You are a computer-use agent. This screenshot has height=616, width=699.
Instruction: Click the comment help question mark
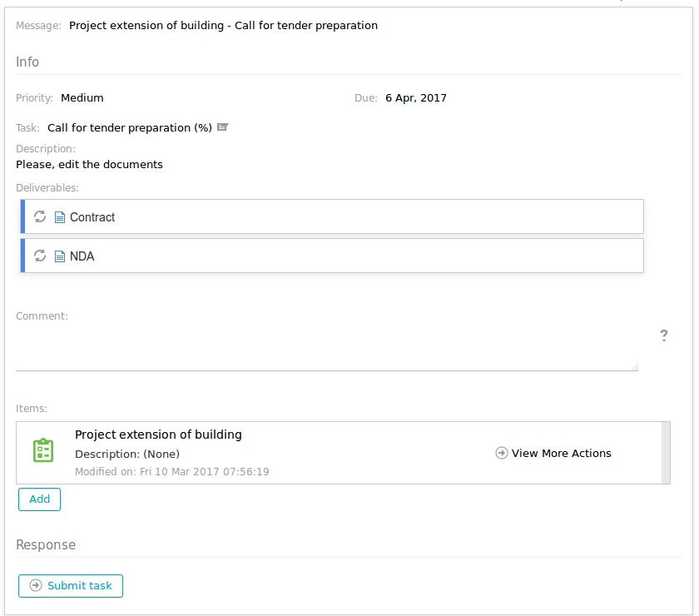pos(664,335)
